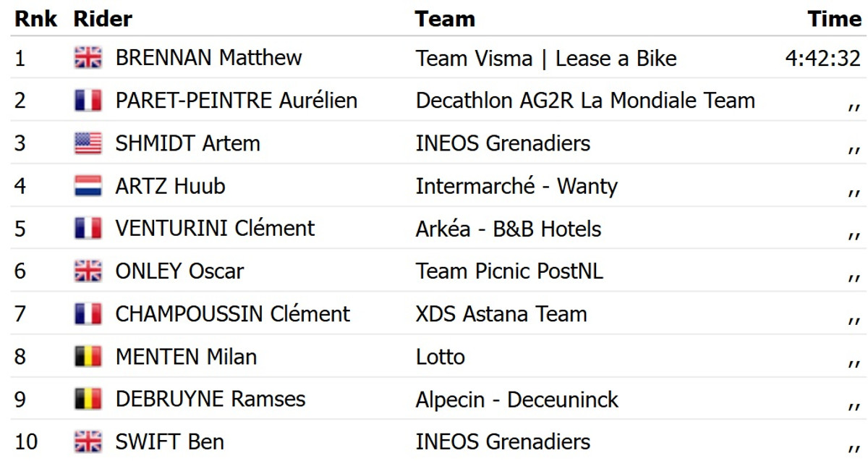The height and width of the screenshot is (461, 868).
Task: Open rider ONLEY Oscar's page
Action: [x=179, y=271]
